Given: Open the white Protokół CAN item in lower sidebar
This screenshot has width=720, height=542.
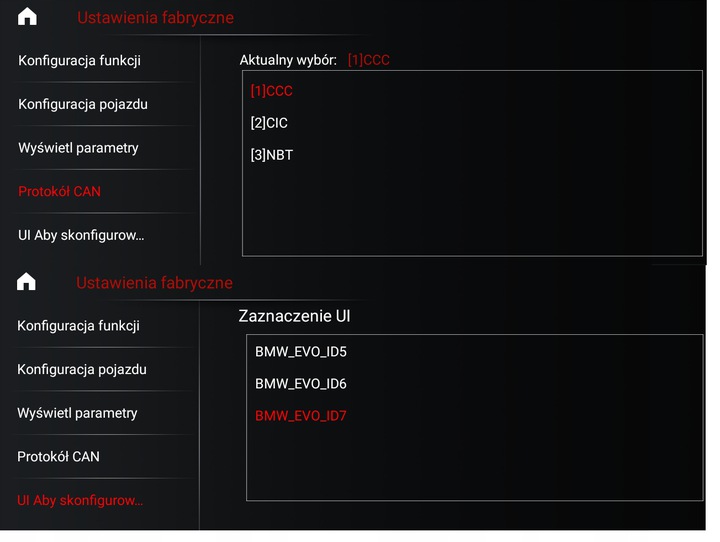Looking at the screenshot, I should pos(58,457).
